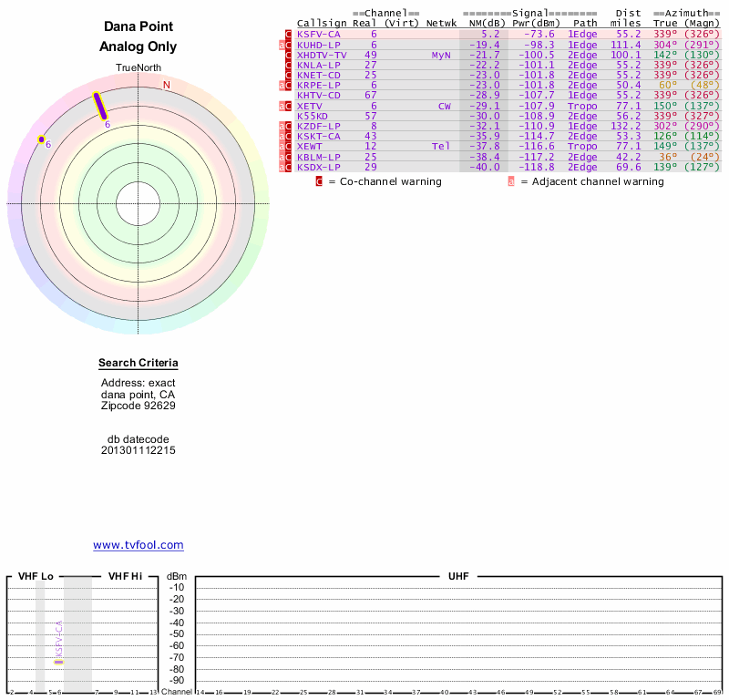Click the Callsign column header
The image size is (729, 700).
[x=321, y=23]
